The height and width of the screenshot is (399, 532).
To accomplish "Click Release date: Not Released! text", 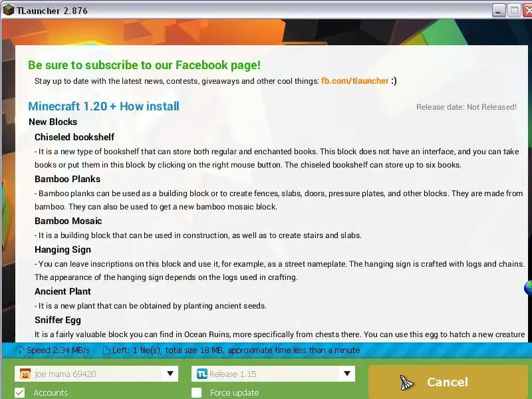I will [x=466, y=107].
